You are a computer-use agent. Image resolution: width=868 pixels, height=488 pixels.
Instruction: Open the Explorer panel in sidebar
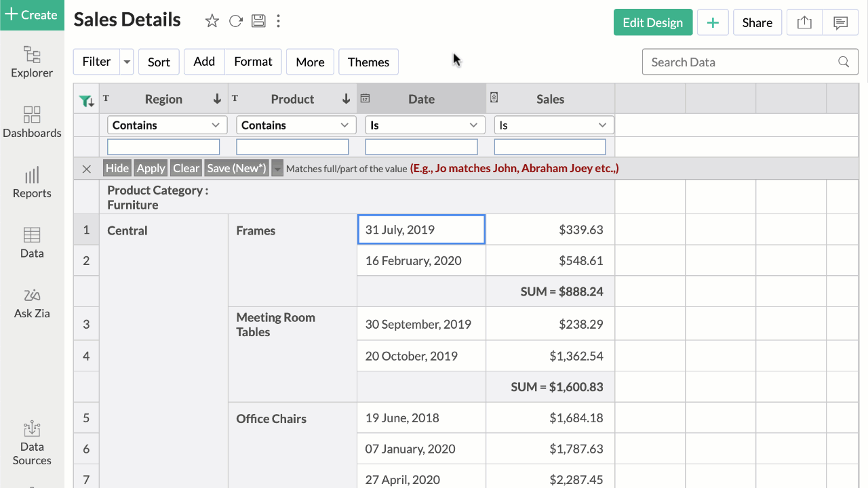point(32,63)
